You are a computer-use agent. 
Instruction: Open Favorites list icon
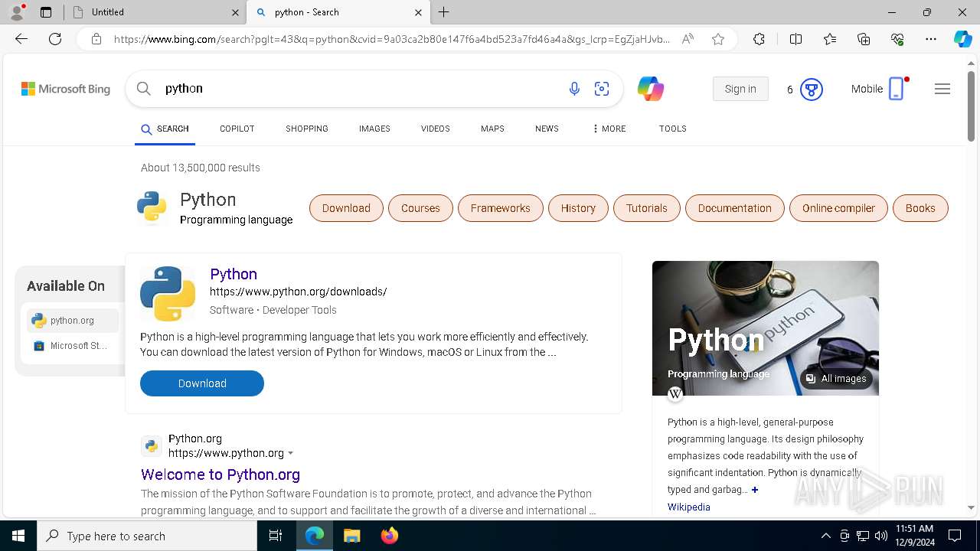[x=830, y=39]
